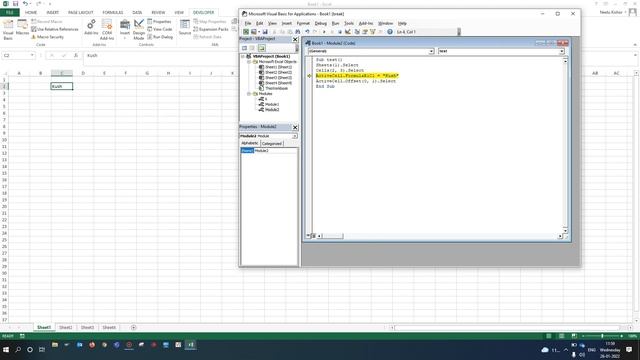The width and height of the screenshot is (640, 360).
Task: Toggle Use Relative References option
Action: click(55, 29)
